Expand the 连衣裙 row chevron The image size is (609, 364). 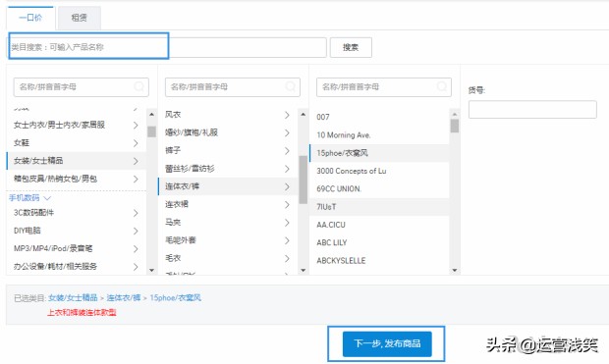pyautogui.click(x=287, y=204)
